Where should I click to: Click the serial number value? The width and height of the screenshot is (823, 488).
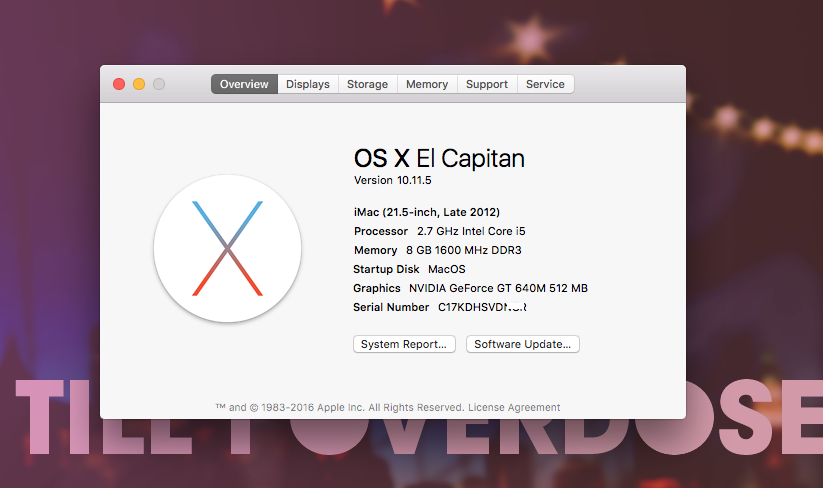coord(482,307)
